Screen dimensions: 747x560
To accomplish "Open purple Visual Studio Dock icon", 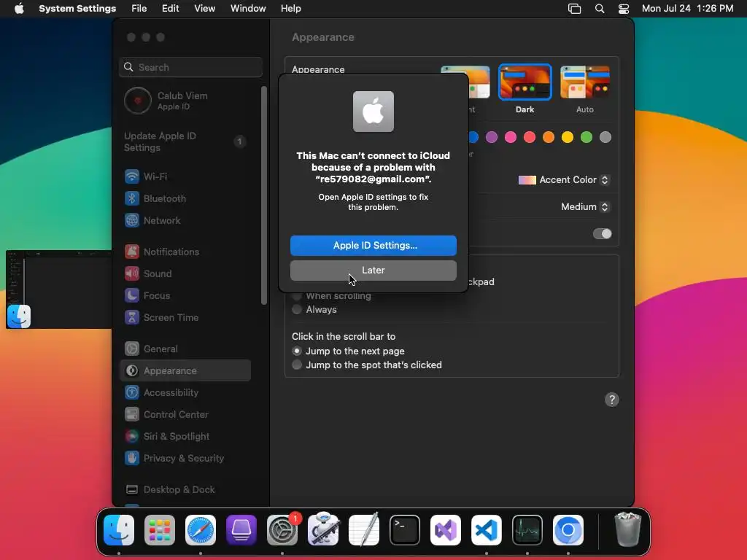I will [446, 530].
